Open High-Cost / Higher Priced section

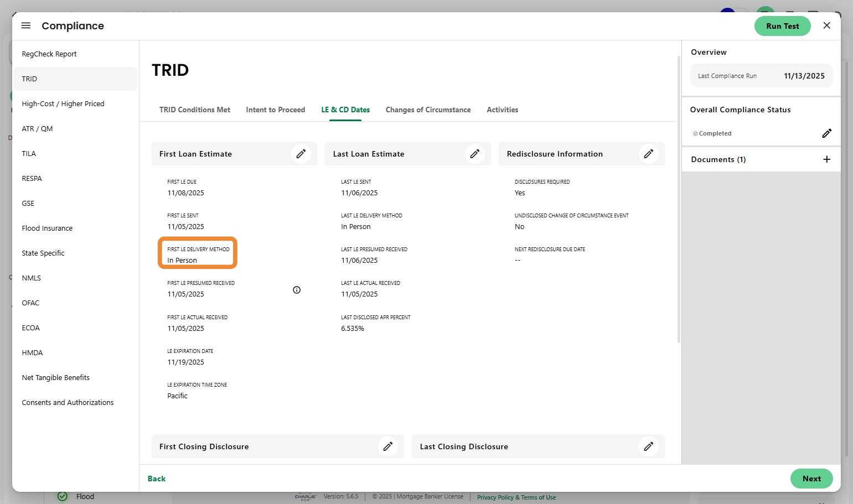pos(63,103)
